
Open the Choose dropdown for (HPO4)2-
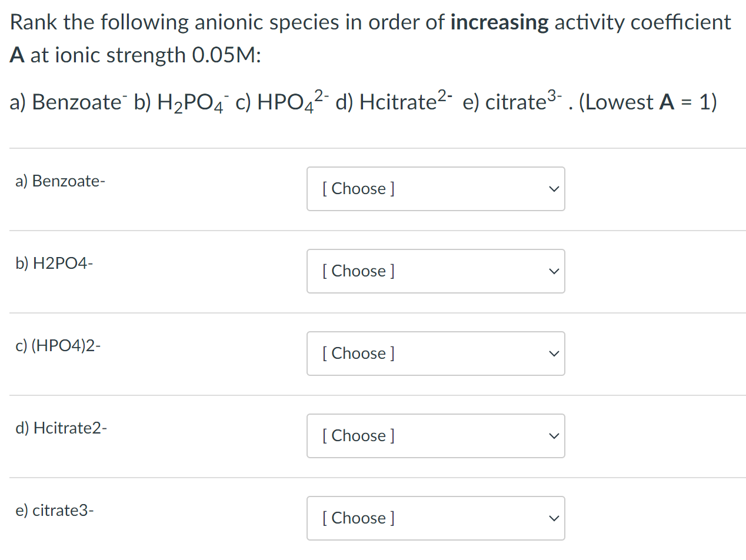pos(435,354)
